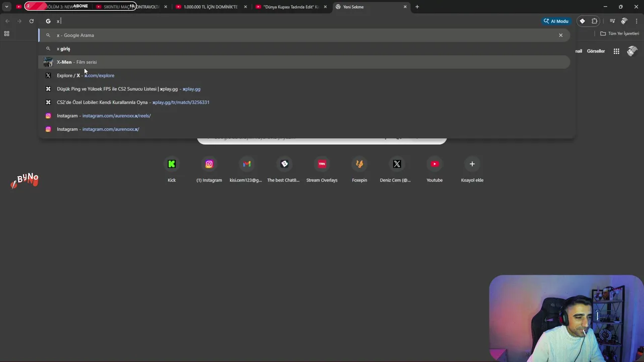Image resolution: width=644 pixels, height=362 pixels.
Task: Click the AI Modu button
Action: pos(556,21)
